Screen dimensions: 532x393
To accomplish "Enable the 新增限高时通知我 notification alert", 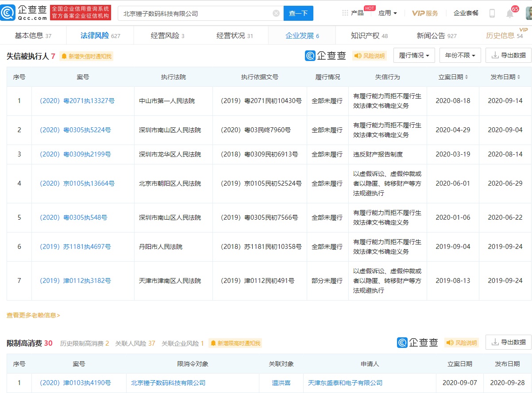I will pos(235,343).
